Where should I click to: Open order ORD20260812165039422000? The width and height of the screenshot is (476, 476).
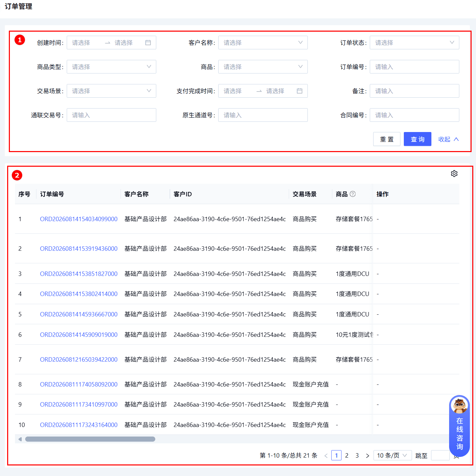click(79, 360)
